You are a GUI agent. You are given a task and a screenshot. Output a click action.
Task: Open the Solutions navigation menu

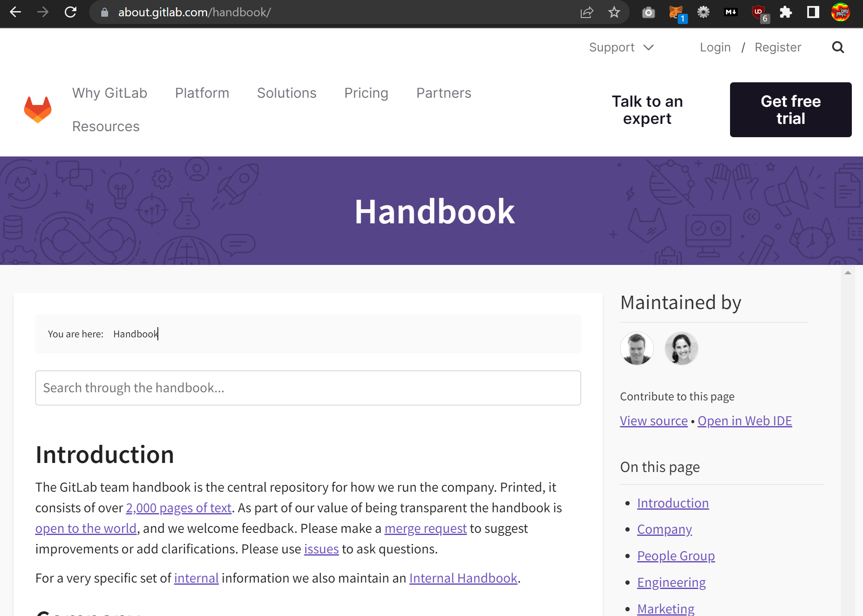point(287,93)
